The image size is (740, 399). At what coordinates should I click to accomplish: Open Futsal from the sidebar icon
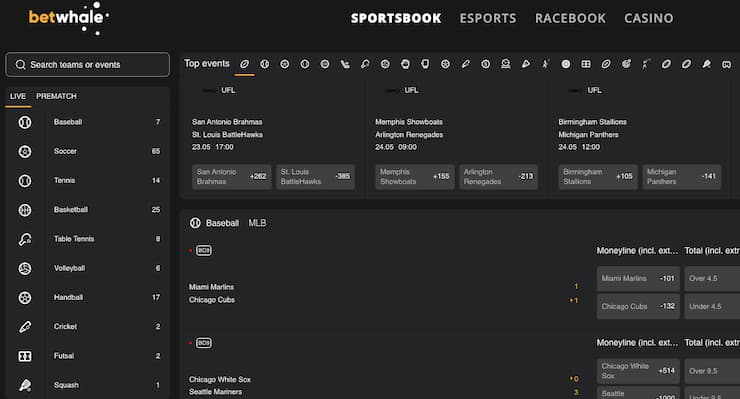pos(25,356)
